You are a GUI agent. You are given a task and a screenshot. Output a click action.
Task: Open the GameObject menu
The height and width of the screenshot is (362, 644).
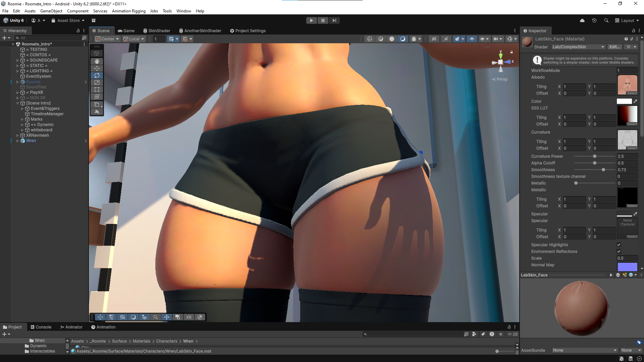[x=51, y=11]
